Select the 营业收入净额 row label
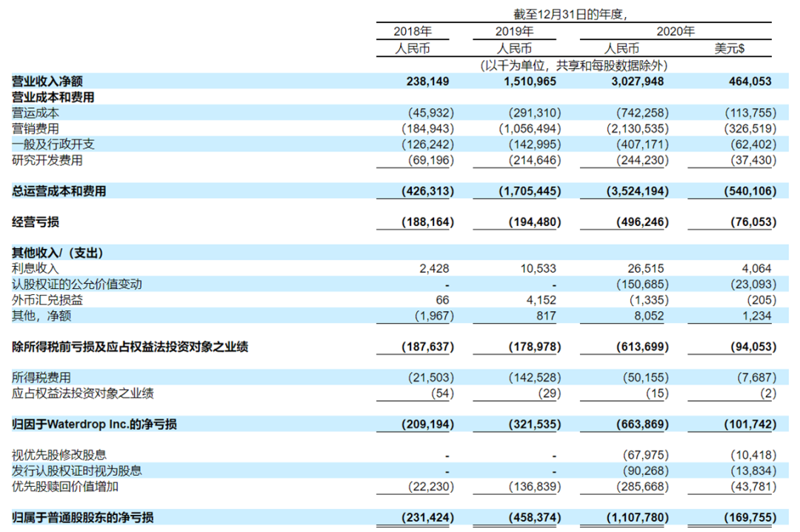800x532 pixels. click(47, 82)
